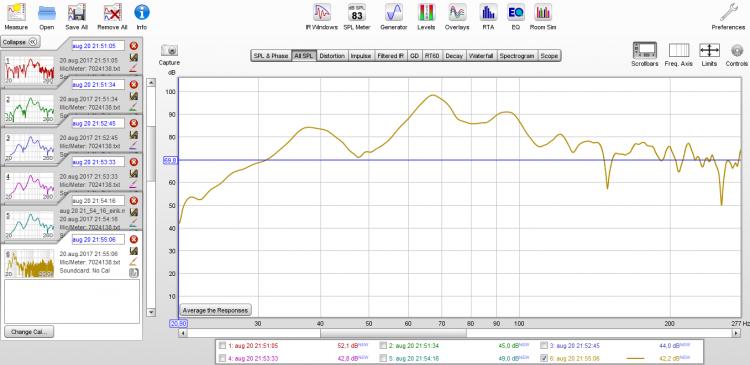The image size is (750, 365).
Task: Click the Change Cal... button
Action: point(29,332)
